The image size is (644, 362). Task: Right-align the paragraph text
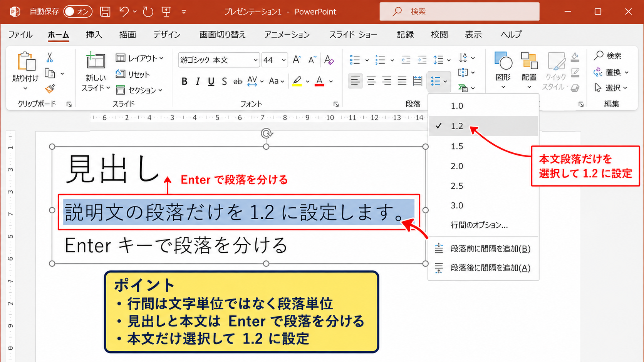click(387, 81)
